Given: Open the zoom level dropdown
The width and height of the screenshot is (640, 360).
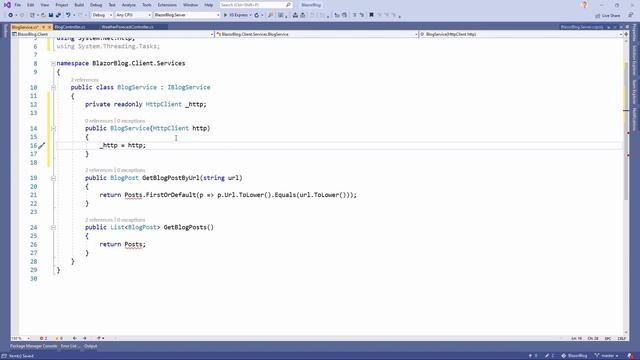Looking at the screenshot, I should (20, 338).
